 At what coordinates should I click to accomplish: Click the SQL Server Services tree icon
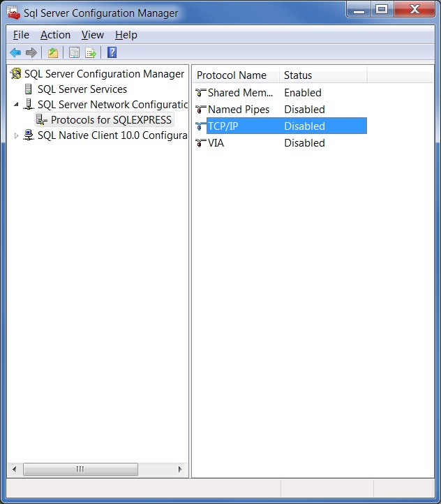point(29,89)
